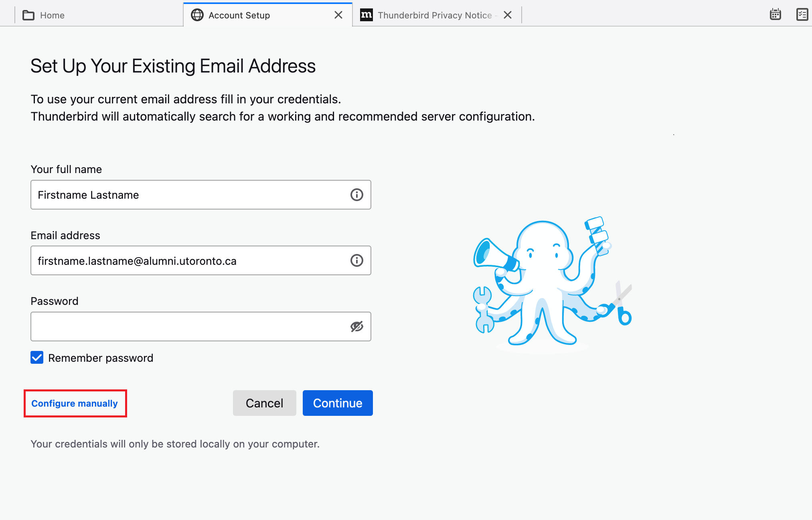
Task: Click the globe icon on Account Setup tab
Action: coord(197,15)
